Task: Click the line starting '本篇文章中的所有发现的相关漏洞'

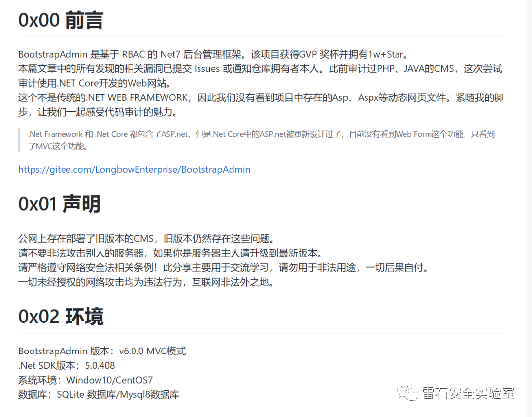Action: 260,69
